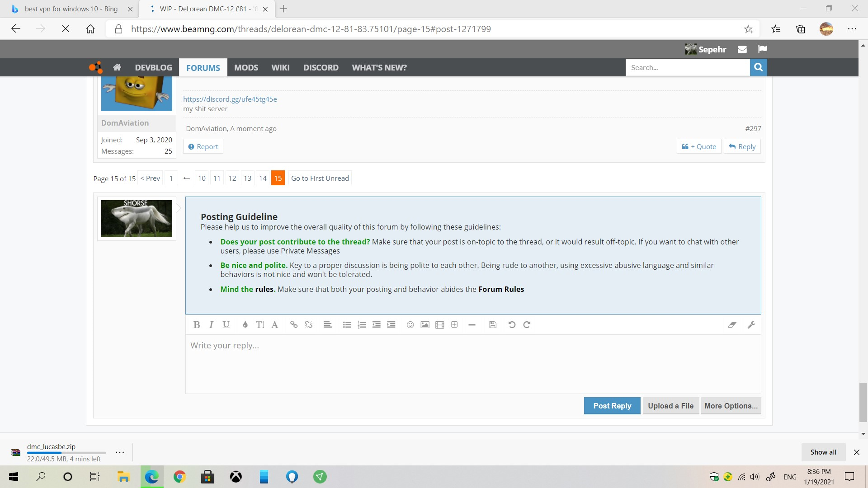Toggle underline formatting in reply editor
The image size is (868, 488).
coord(226,324)
